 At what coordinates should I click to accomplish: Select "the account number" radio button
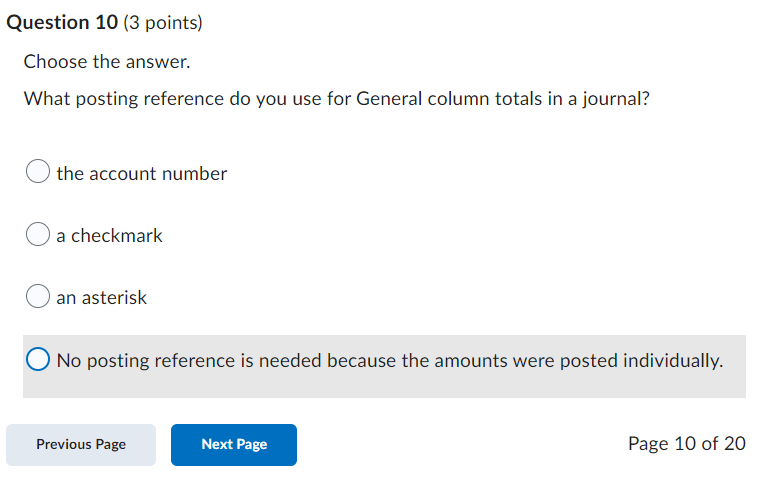pyautogui.click(x=37, y=173)
